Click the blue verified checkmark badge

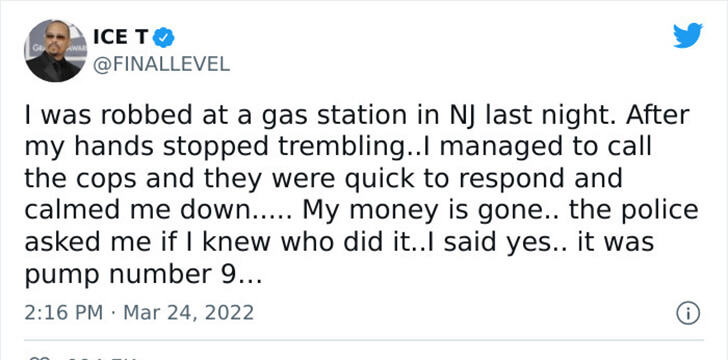click(163, 37)
